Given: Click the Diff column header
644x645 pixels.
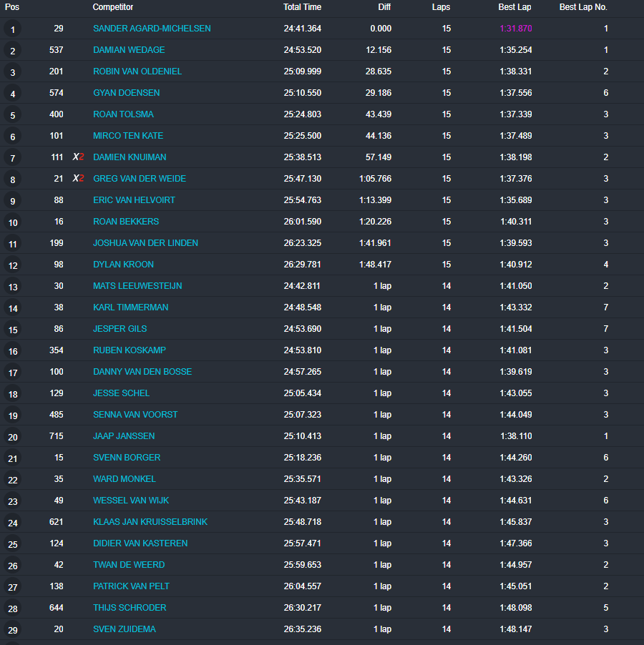Looking at the screenshot, I should 384,7.
